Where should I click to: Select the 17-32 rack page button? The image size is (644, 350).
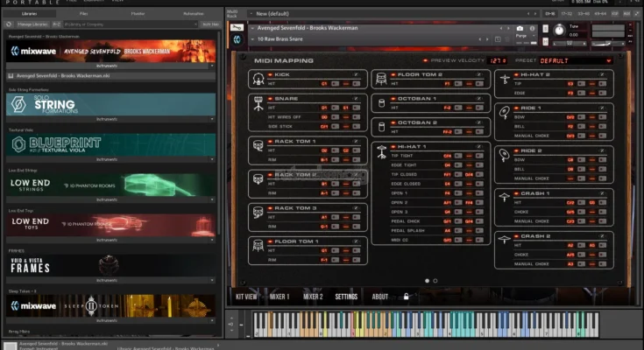click(x=567, y=13)
